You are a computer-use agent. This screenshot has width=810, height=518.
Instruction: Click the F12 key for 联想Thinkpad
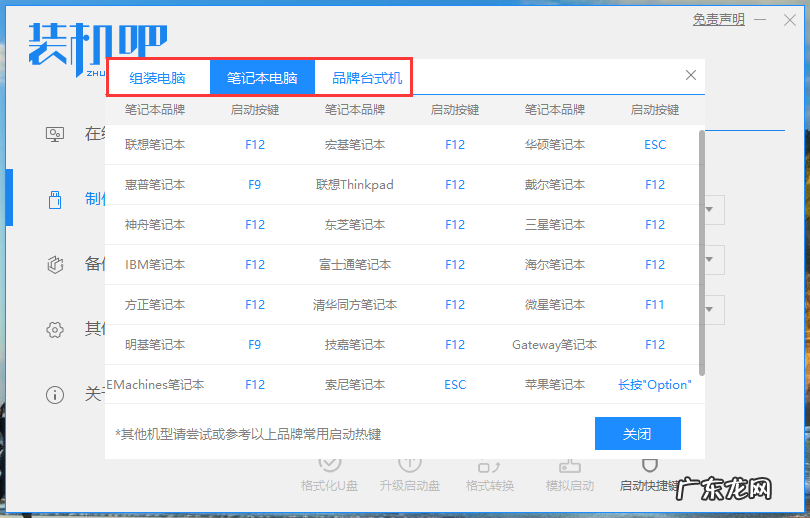coord(455,184)
